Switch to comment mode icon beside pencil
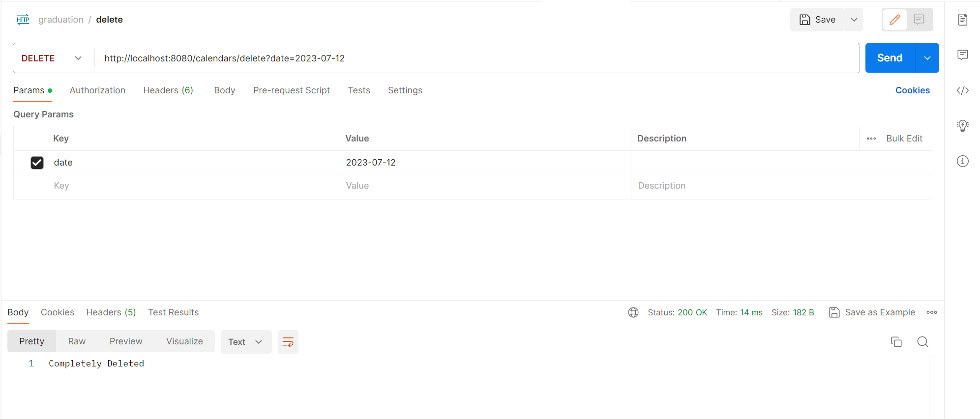Image resolution: width=980 pixels, height=419 pixels. [919, 20]
